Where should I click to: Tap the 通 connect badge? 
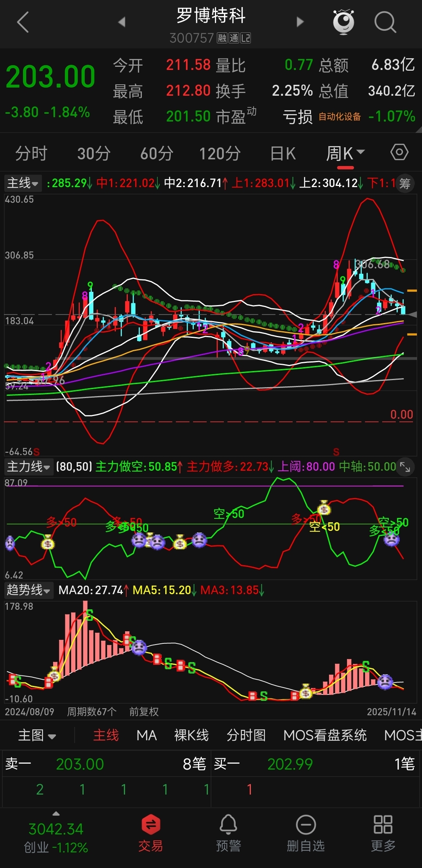tap(234, 38)
